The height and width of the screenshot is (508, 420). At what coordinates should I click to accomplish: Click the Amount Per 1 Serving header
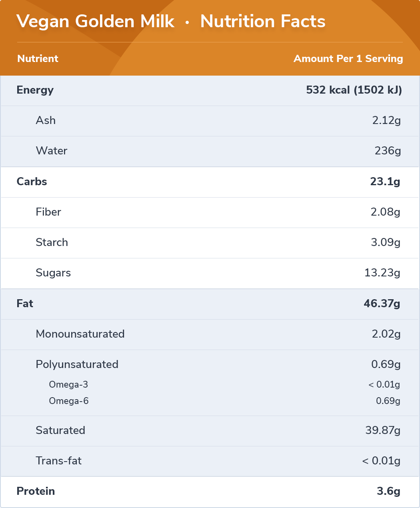[x=348, y=58]
